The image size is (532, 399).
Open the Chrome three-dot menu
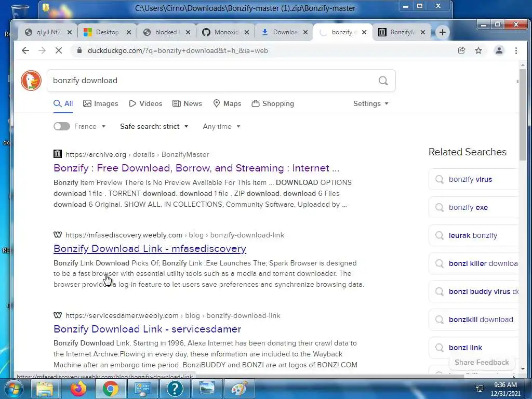516,50
